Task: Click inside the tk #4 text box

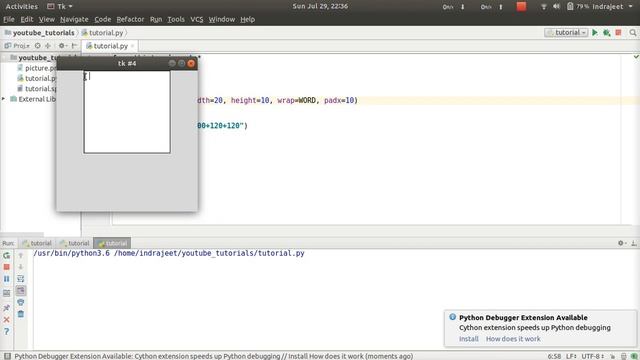Action: (127, 112)
